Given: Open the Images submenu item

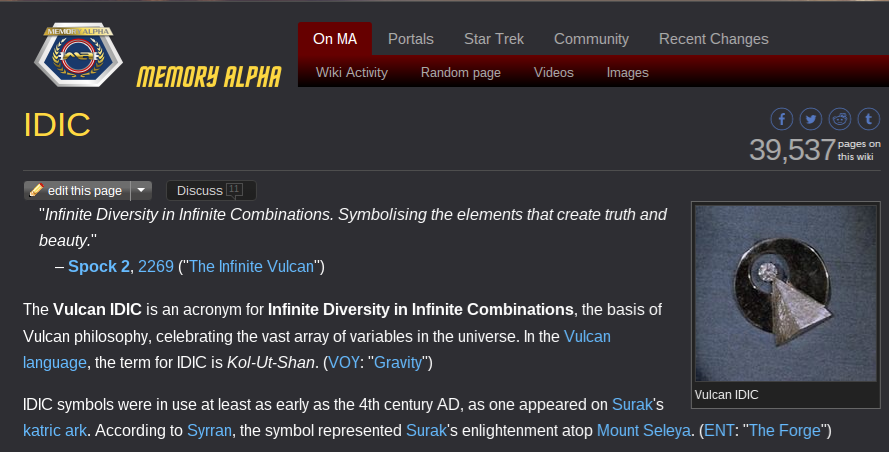Looking at the screenshot, I should click(x=628, y=73).
